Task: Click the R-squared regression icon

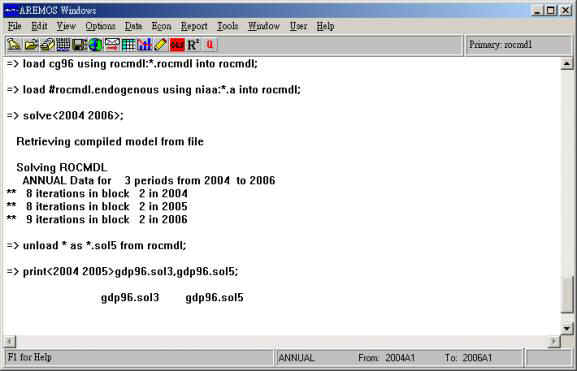Action: click(x=193, y=45)
